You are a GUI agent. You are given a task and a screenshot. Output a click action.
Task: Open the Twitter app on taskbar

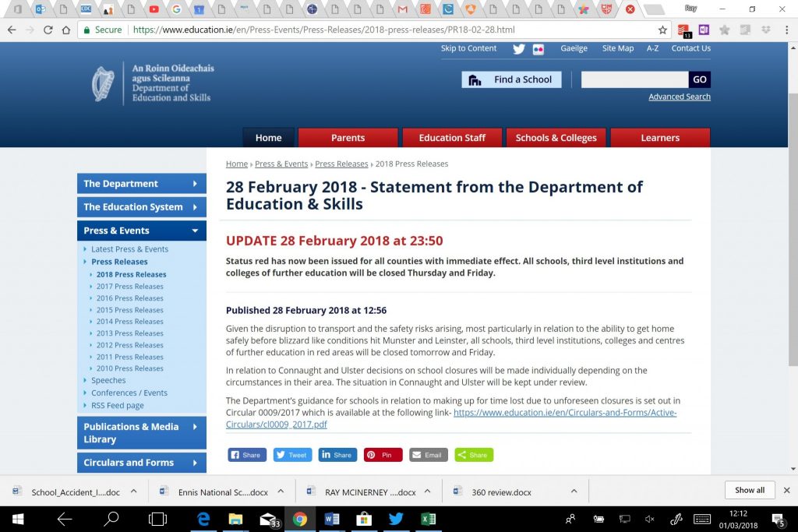click(x=396, y=519)
